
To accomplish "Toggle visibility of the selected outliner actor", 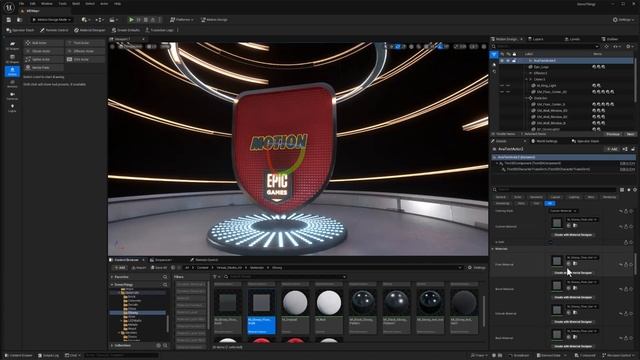I will tap(502, 61).
